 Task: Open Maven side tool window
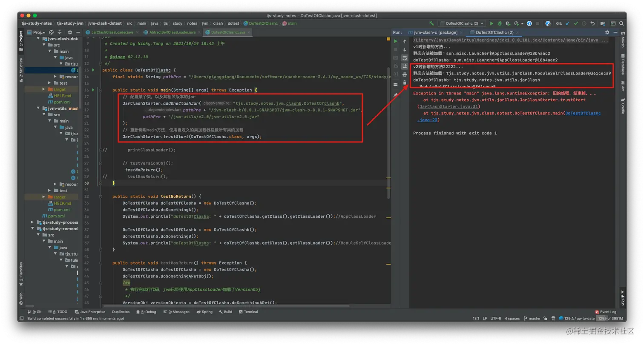[x=622, y=40]
